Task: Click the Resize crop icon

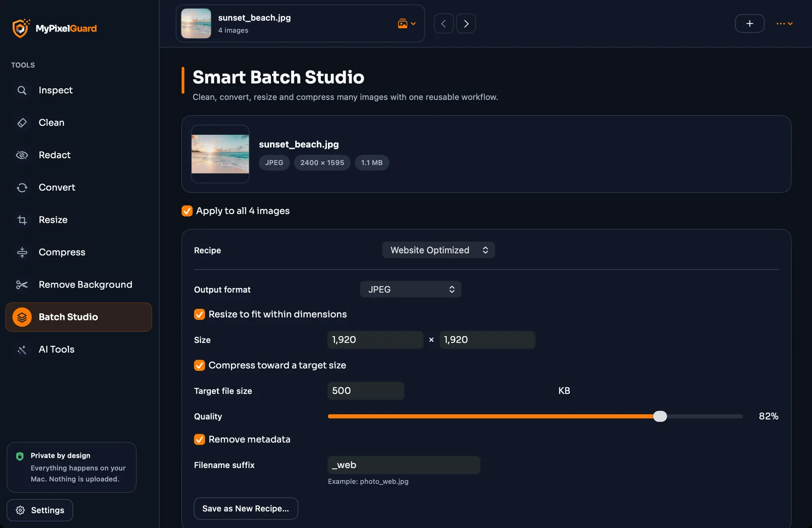Action: (22, 220)
